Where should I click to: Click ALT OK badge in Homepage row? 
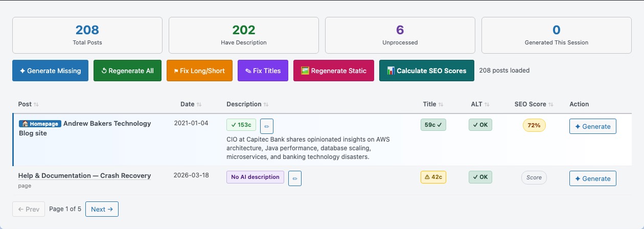coord(480,125)
